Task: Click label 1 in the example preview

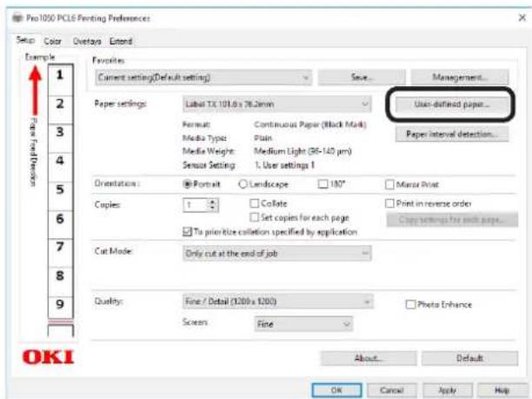Action: point(60,76)
